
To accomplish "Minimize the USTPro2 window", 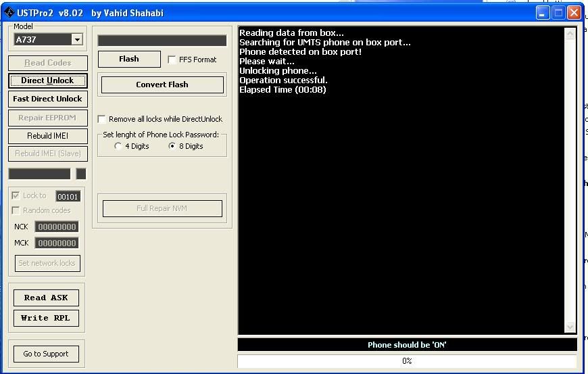I will [x=542, y=13].
